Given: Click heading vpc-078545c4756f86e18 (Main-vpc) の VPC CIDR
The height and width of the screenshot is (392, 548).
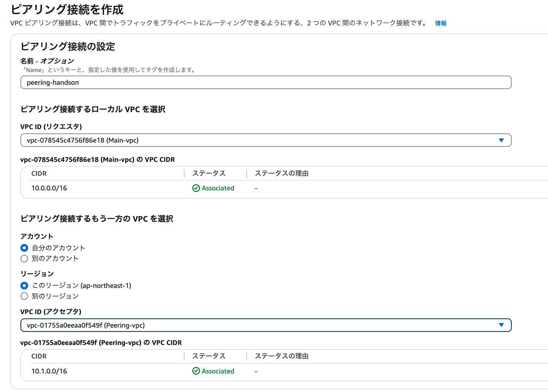Looking at the screenshot, I should coord(97,160).
